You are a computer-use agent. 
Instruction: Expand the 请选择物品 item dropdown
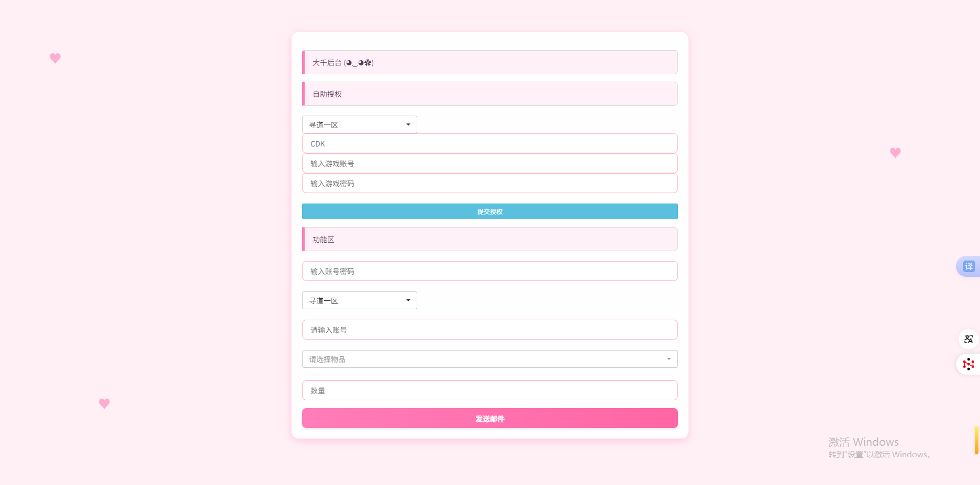[490, 359]
